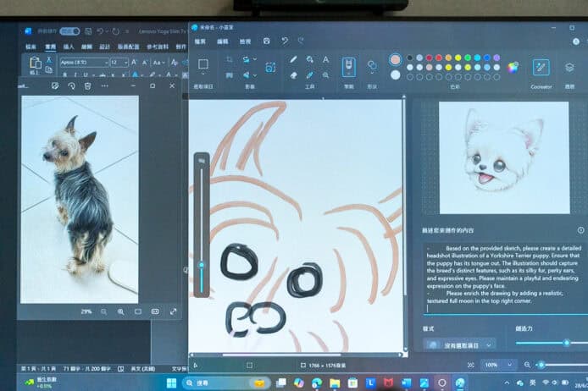Select the Pencil tool in Paint
The image size is (588, 391).
(x=294, y=59)
